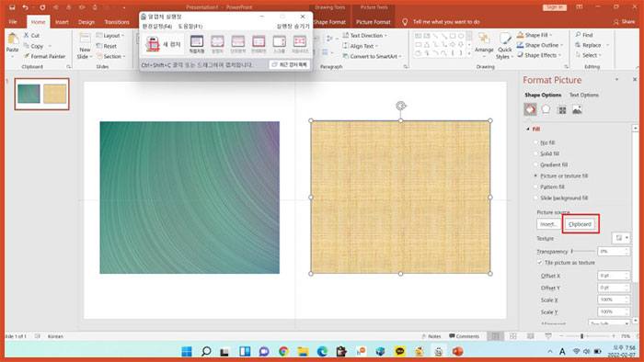The width and height of the screenshot is (644, 362).
Task: Open Comments from status bar
Action: pyautogui.click(x=464, y=336)
